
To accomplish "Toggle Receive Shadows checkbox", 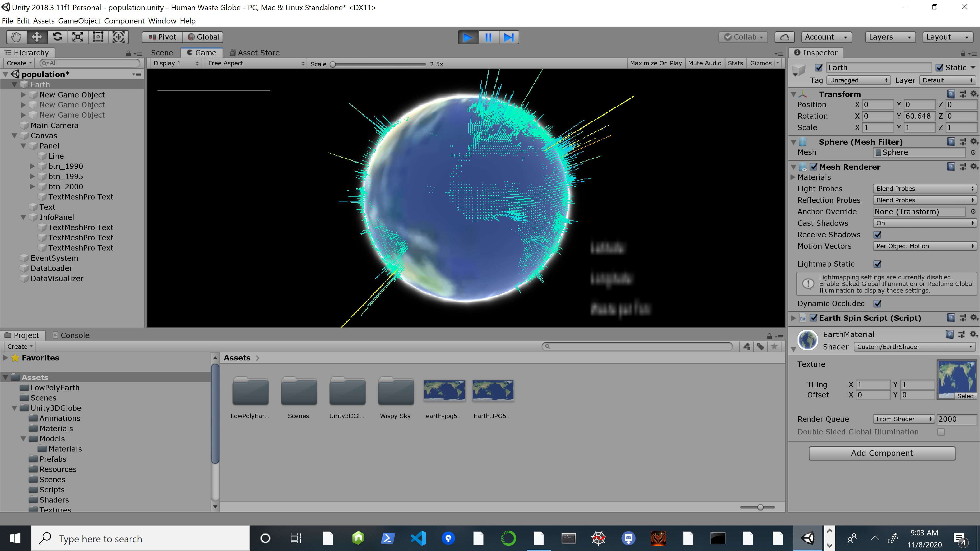I will pos(877,235).
